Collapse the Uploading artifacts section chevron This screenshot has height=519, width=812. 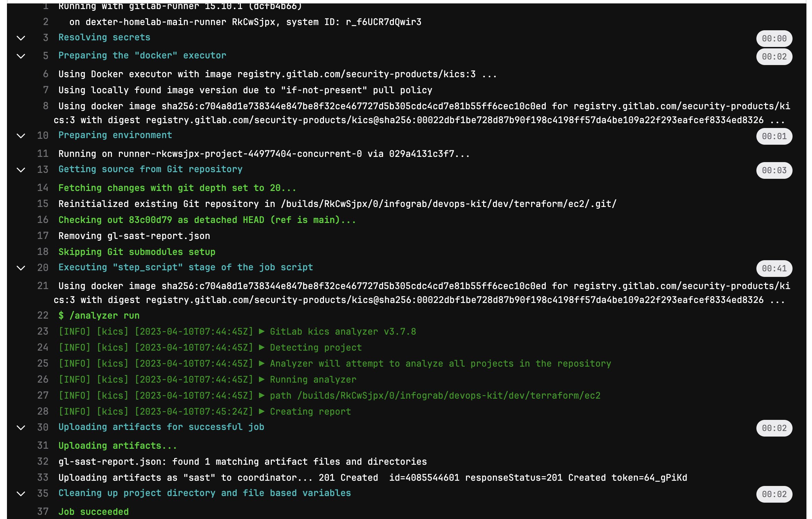21,428
